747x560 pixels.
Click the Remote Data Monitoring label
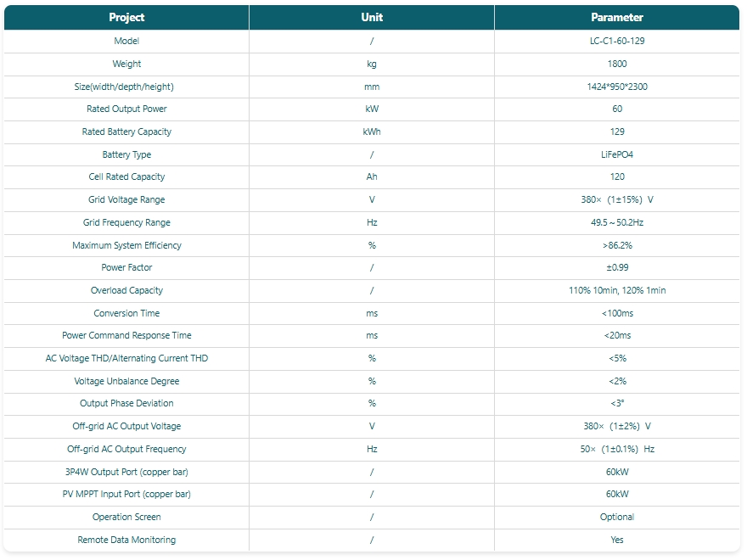tap(126, 540)
